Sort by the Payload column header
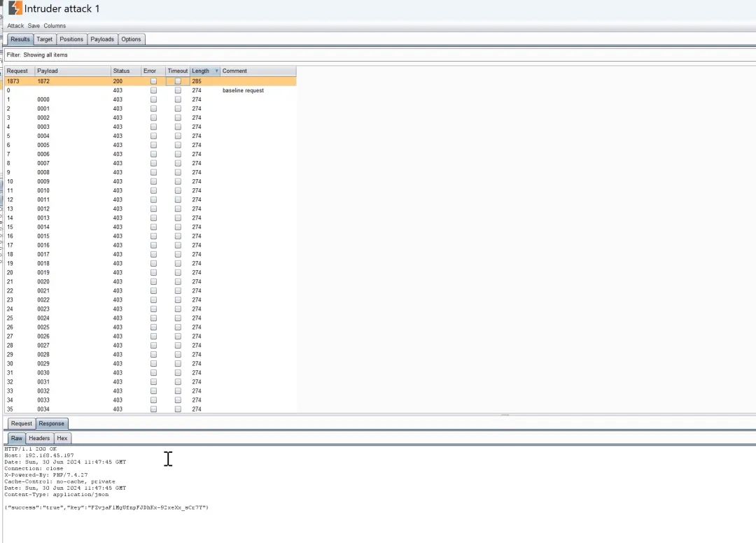This screenshot has height=543, width=756. (x=73, y=71)
